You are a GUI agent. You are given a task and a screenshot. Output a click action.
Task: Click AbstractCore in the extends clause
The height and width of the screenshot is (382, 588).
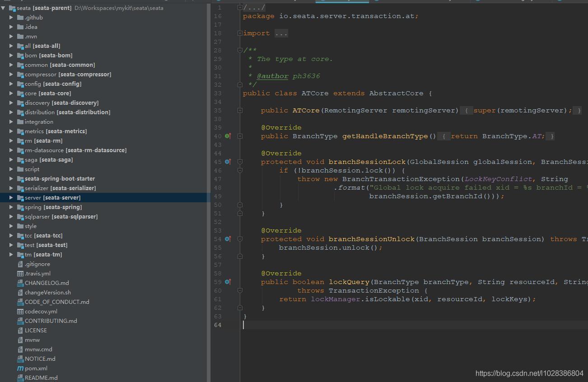396,93
